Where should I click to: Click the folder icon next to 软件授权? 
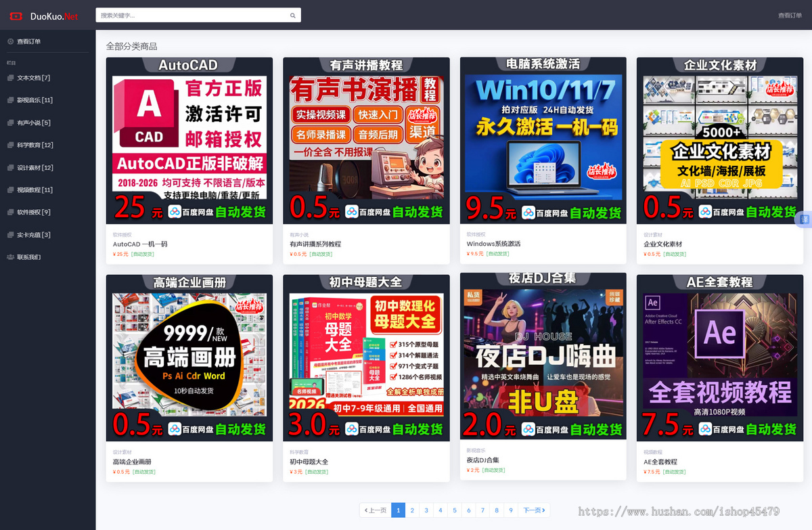click(x=10, y=212)
